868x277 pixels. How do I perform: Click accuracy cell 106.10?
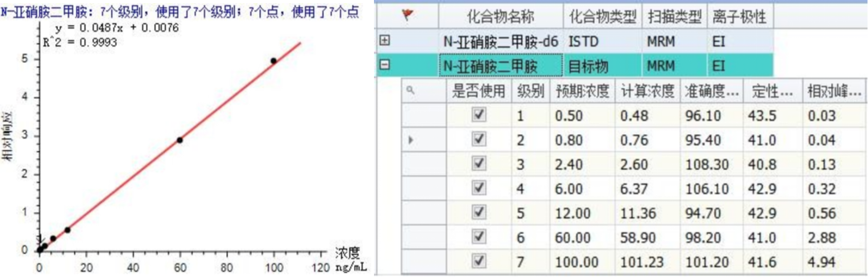711,189
